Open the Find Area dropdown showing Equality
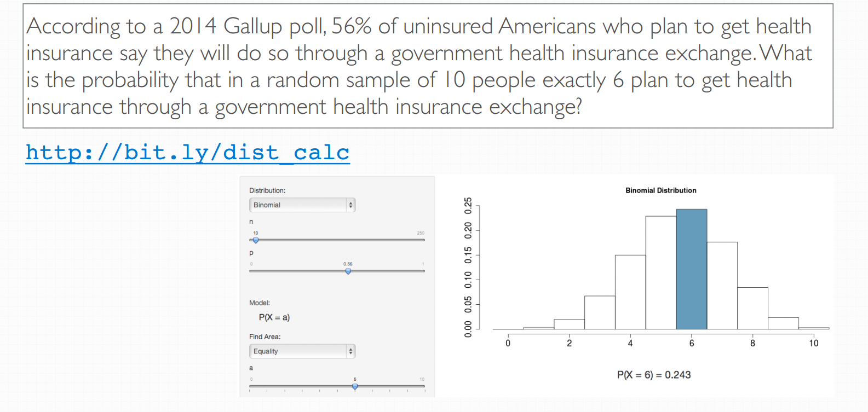The height and width of the screenshot is (412, 868). (x=302, y=351)
